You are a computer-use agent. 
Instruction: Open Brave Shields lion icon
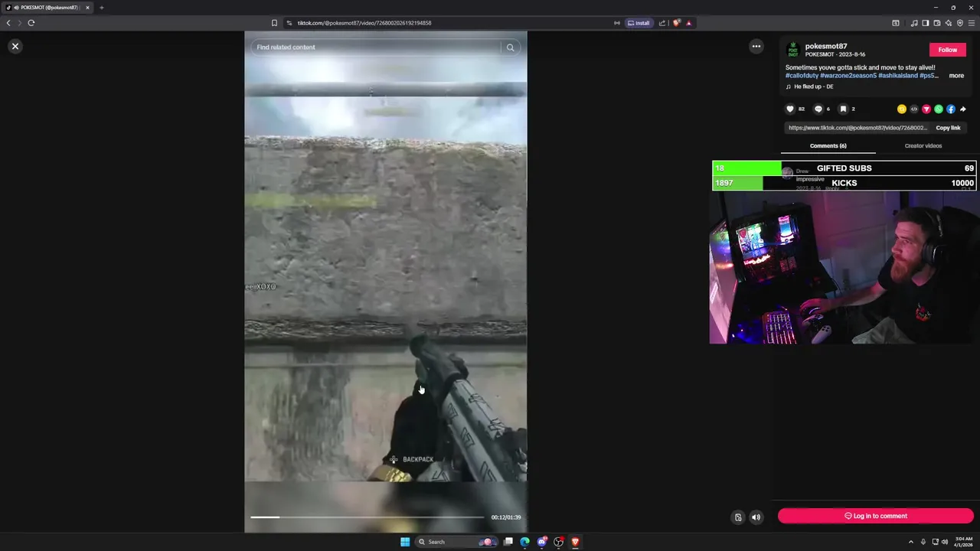pos(676,23)
